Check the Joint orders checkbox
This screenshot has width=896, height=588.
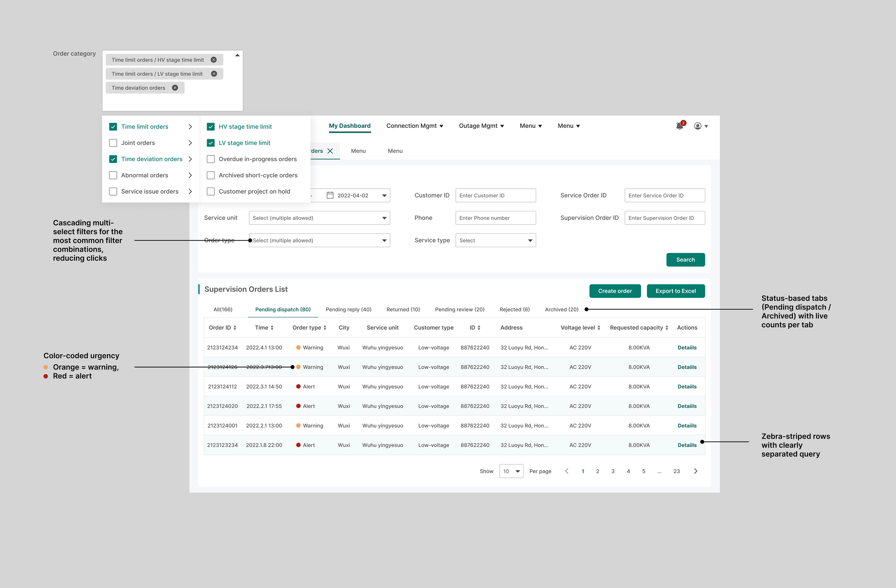point(113,143)
